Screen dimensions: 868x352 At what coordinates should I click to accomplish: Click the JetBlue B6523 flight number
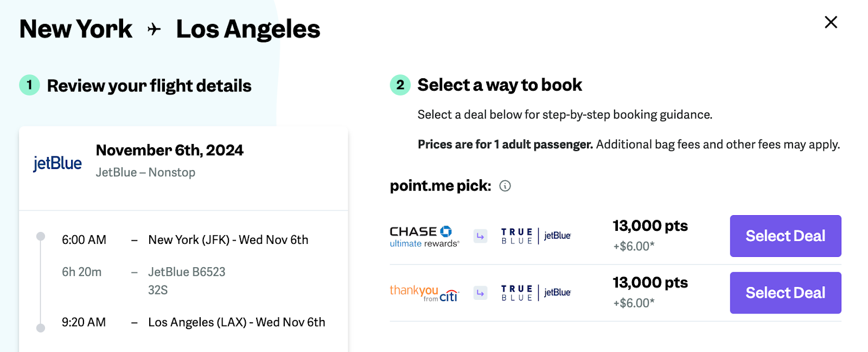pos(187,272)
